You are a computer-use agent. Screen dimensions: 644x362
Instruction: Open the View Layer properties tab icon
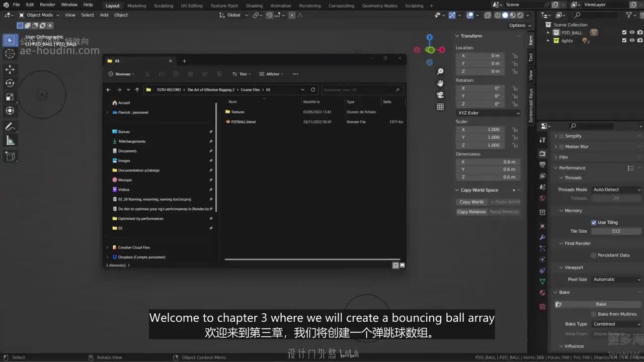542,176
